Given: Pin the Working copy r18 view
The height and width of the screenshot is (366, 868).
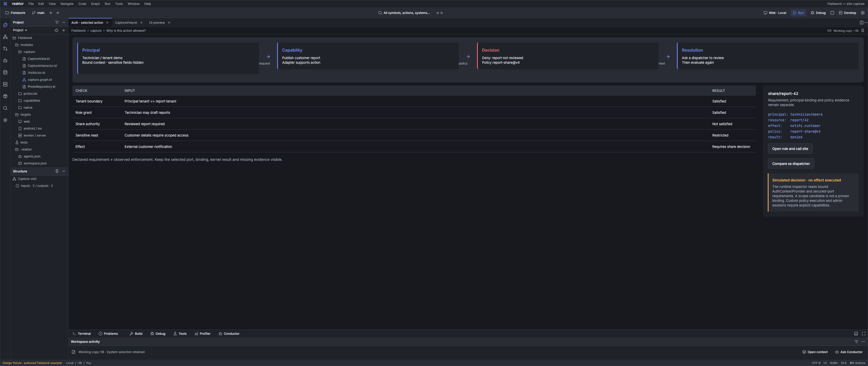Looking at the screenshot, I should pyautogui.click(x=863, y=31).
